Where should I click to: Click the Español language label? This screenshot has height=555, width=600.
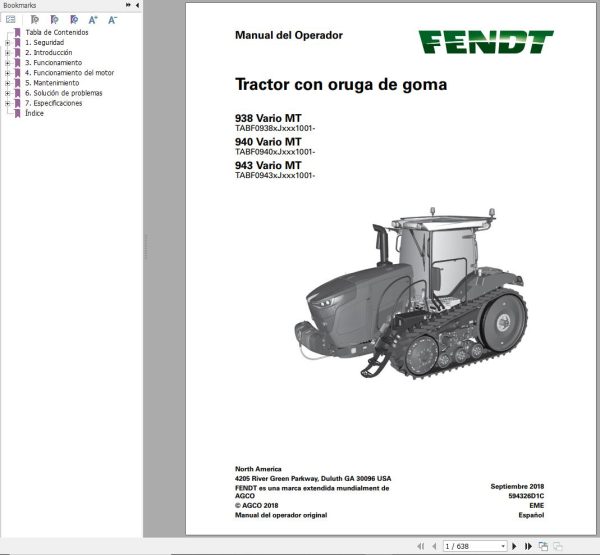[531, 515]
